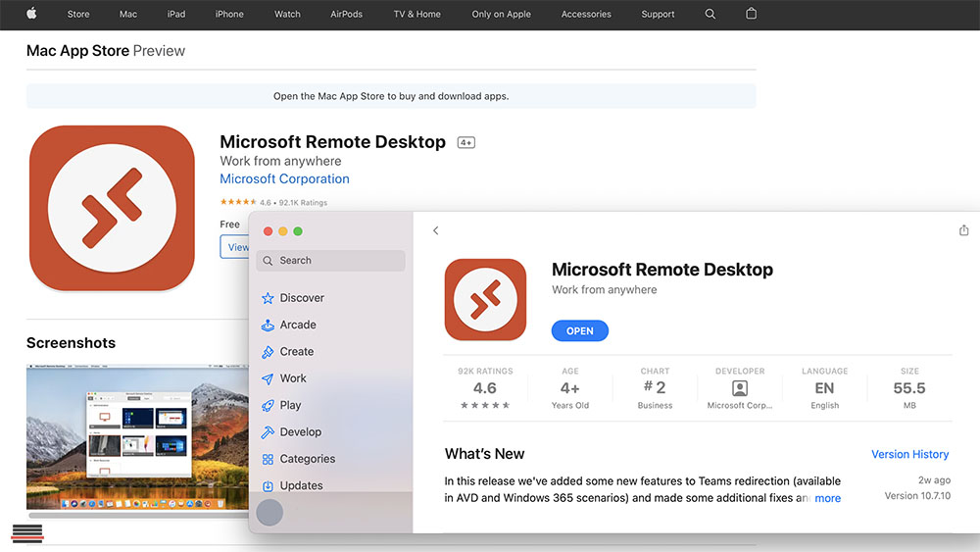Click the Updates download icon in sidebar

point(268,485)
